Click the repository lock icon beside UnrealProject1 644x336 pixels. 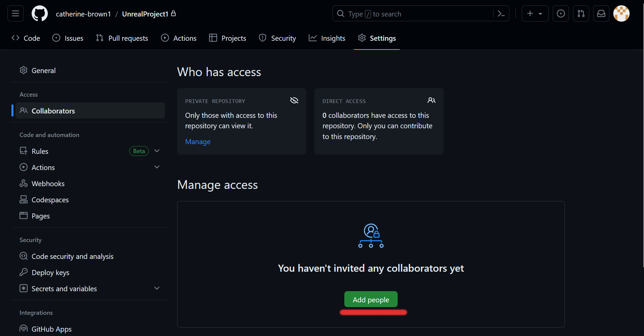173,13
